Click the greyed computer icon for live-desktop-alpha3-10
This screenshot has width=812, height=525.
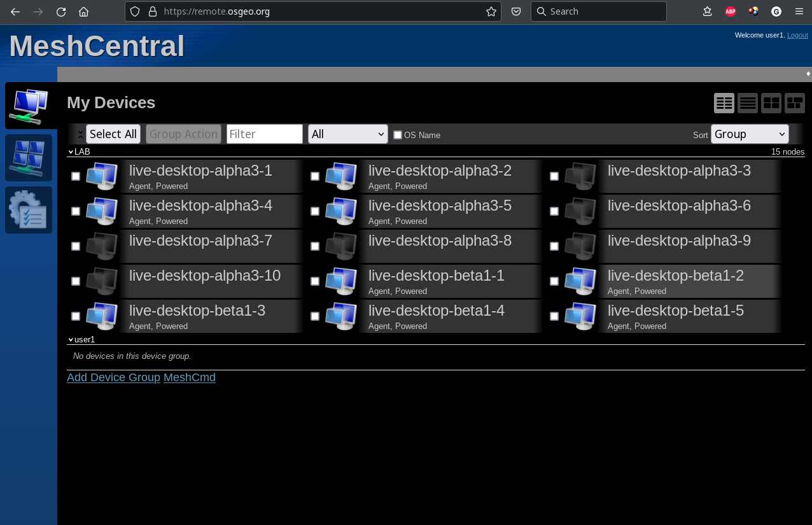point(102,281)
